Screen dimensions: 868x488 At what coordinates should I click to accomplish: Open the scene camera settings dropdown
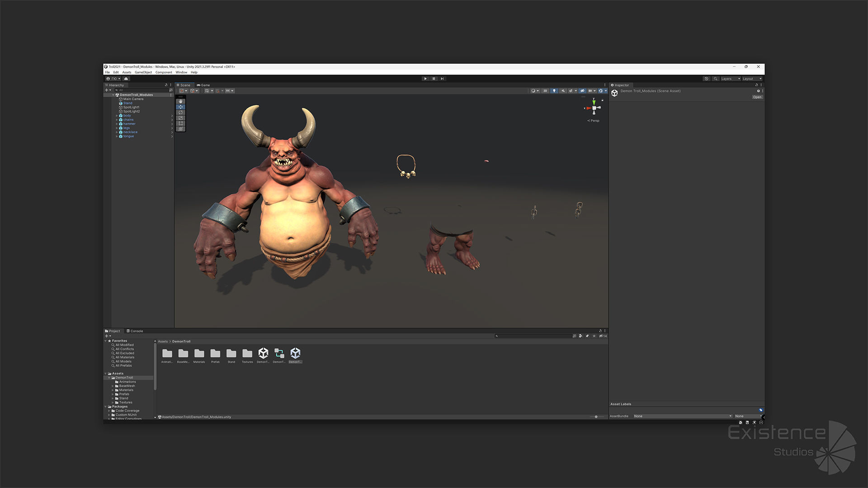coord(592,91)
